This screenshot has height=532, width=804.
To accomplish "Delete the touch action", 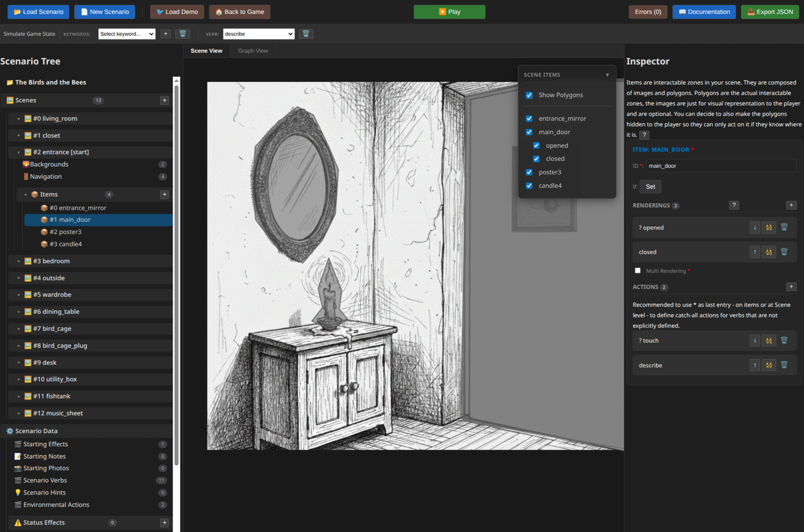I will (784, 340).
